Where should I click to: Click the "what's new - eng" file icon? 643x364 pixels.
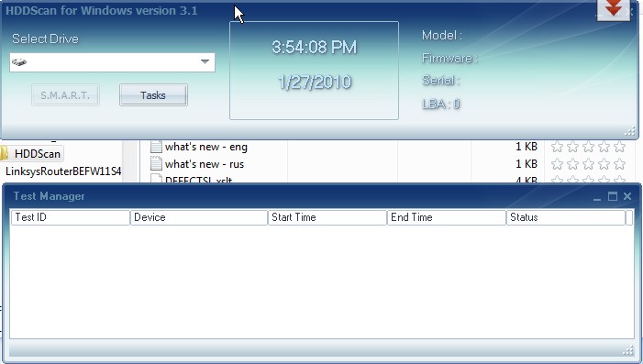pos(156,147)
